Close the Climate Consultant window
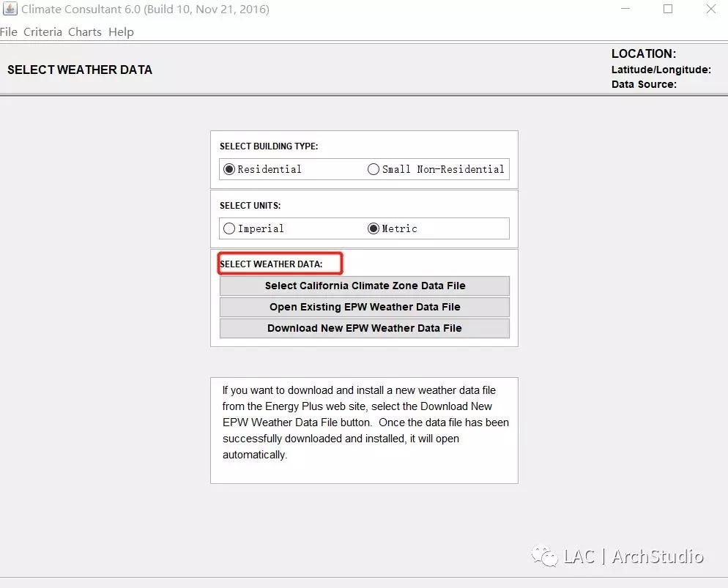Image resolution: width=728 pixels, height=588 pixels. click(x=711, y=9)
